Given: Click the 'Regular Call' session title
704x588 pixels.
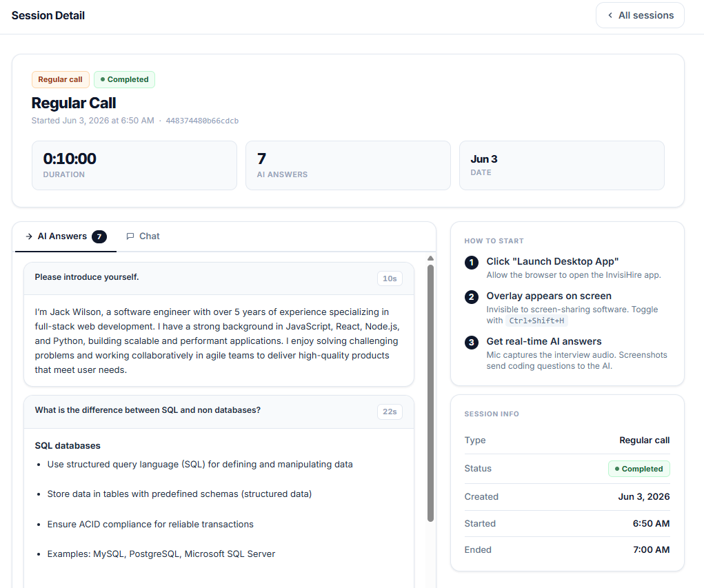Looking at the screenshot, I should point(74,103).
